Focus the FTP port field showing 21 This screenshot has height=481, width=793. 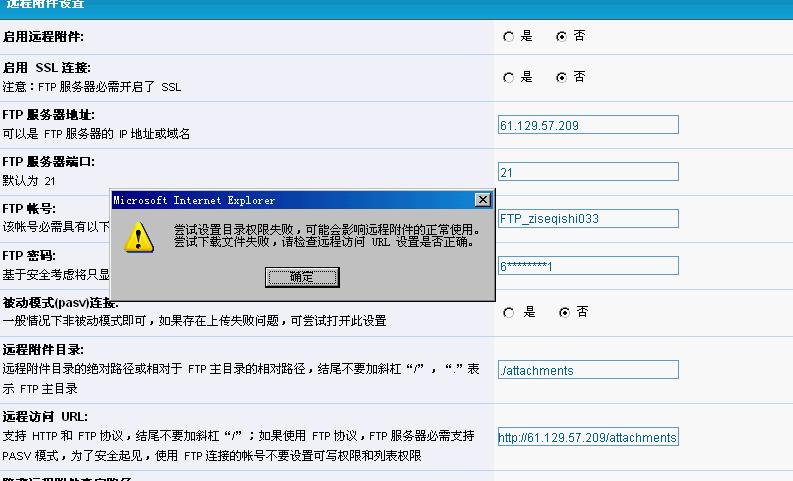(x=588, y=172)
